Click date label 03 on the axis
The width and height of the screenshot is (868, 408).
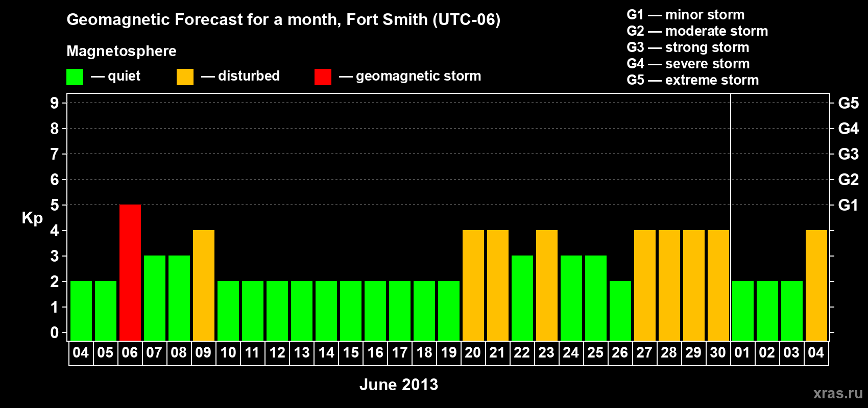pyautogui.click(x=791, y=352)
